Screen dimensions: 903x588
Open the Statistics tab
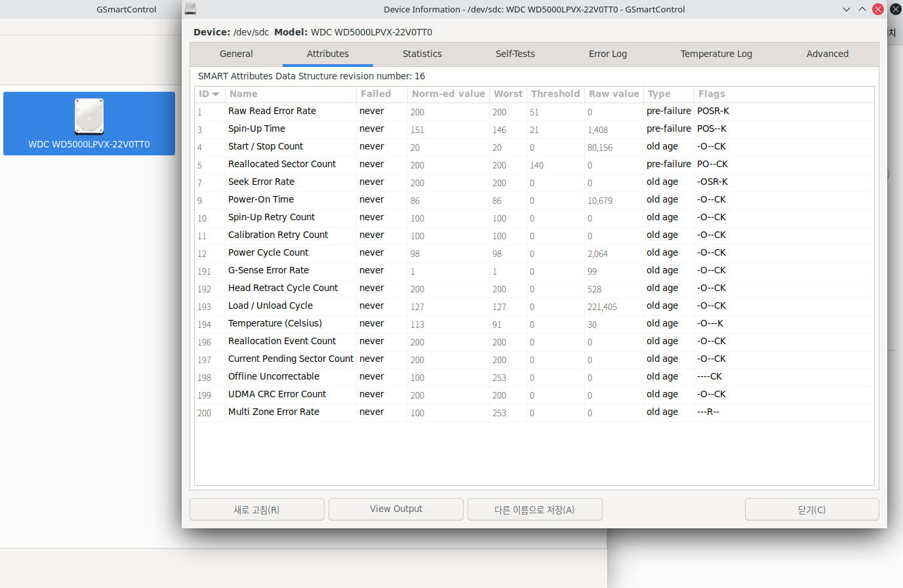click(422, 54)
